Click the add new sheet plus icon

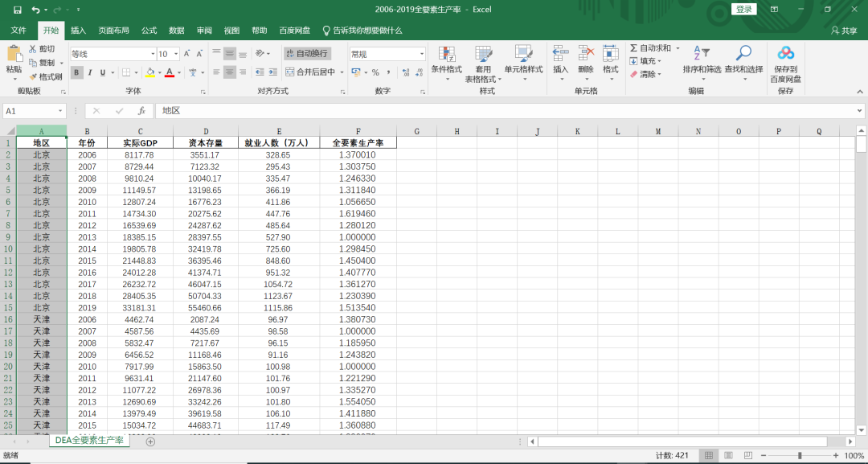point(150,441)
